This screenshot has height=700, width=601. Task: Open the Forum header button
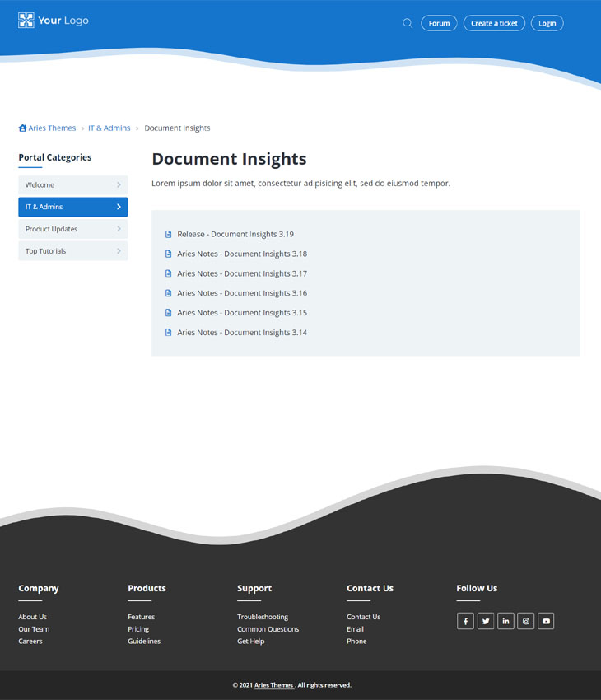tap(439, 23)
